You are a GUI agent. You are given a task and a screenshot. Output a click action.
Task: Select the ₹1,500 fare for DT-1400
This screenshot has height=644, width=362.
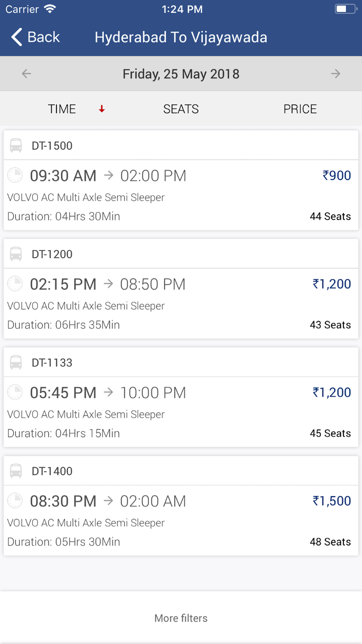[332, 501]
